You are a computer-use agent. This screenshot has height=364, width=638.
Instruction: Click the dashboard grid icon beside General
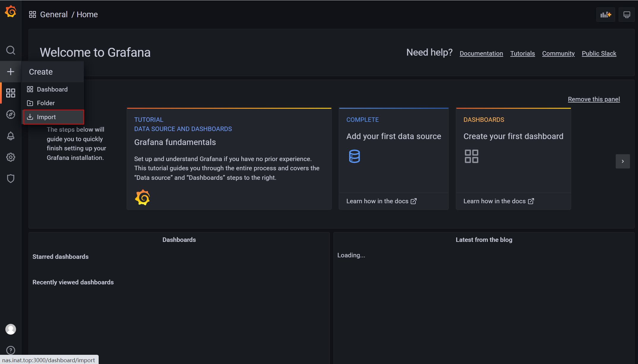click(x=32, y=15)
